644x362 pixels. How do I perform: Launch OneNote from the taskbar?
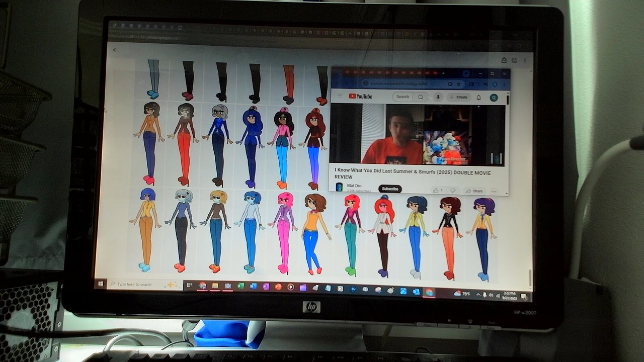pos(266,287)
